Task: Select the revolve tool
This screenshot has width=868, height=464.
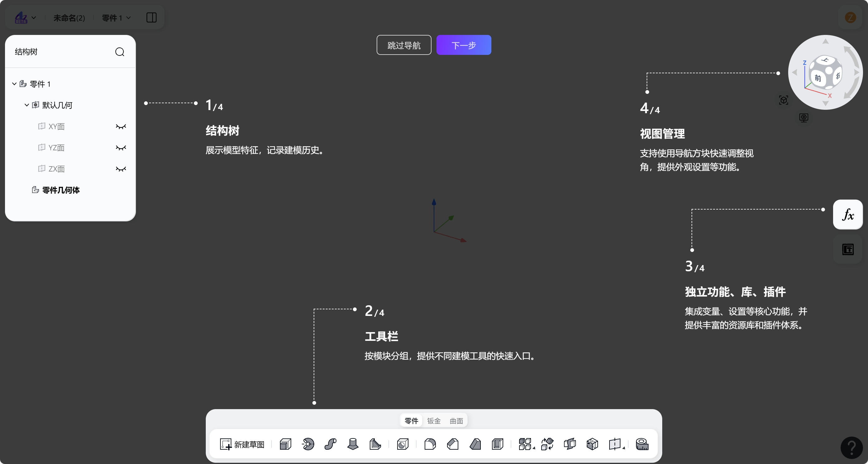Action: (308, 444)
